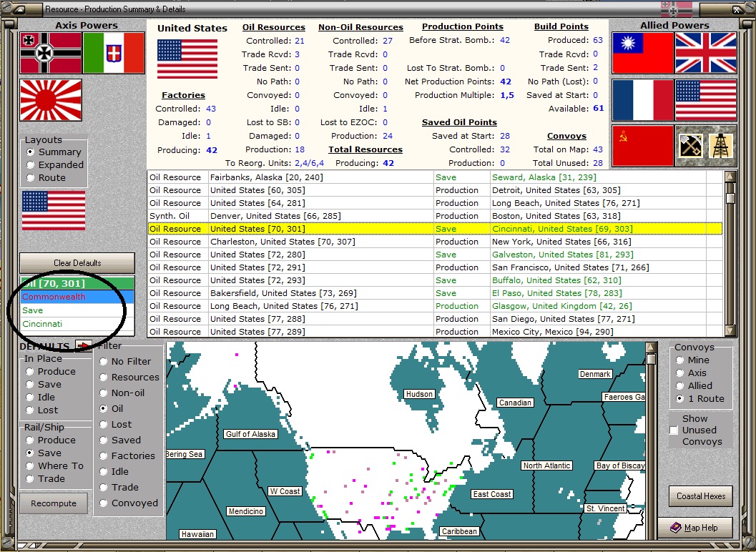Click the US flag below Layouts panel
756x552 pixels.
point(54,210)
